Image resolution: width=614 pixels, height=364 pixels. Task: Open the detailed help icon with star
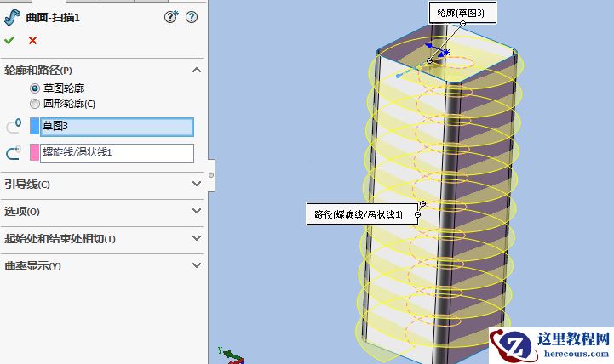pos(171,17)
